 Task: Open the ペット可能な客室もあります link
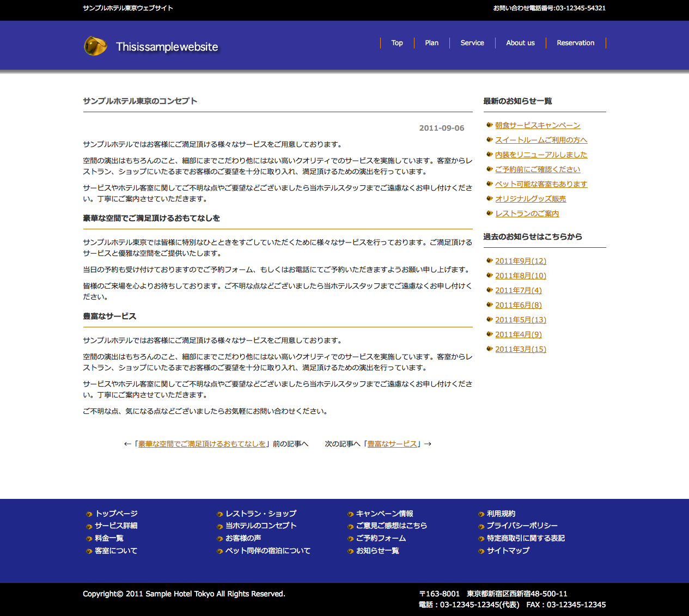point(541,184)
